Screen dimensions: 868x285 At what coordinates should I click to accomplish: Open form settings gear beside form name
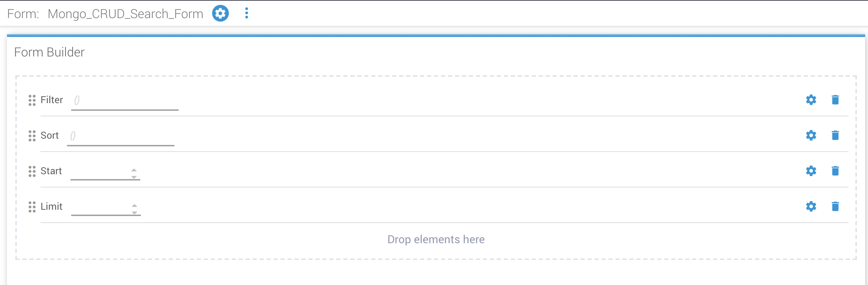(x=220, y=13)
